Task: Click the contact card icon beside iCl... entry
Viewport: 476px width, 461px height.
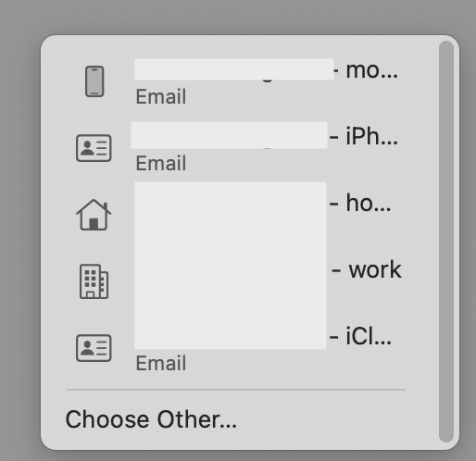Action: click(94, 348)
